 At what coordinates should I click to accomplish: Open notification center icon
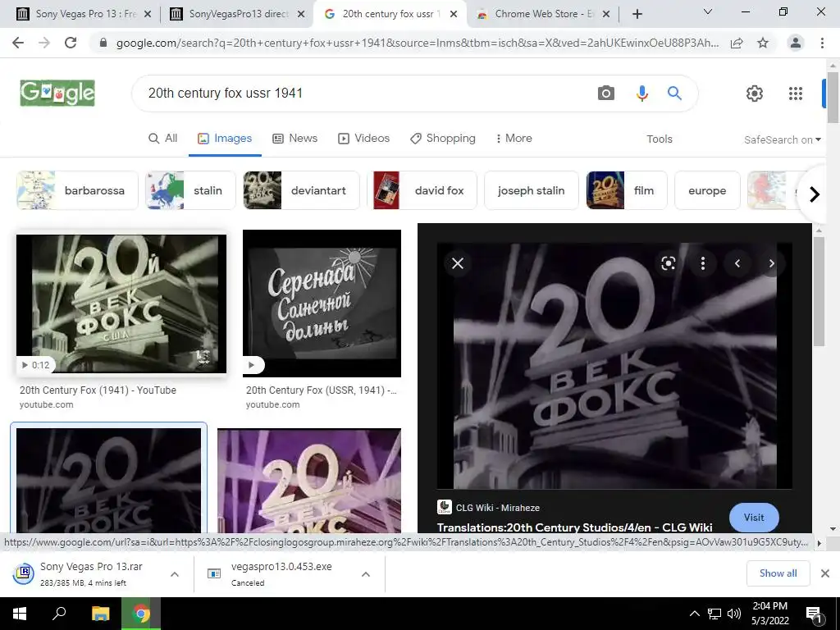[x=815, y=614]
